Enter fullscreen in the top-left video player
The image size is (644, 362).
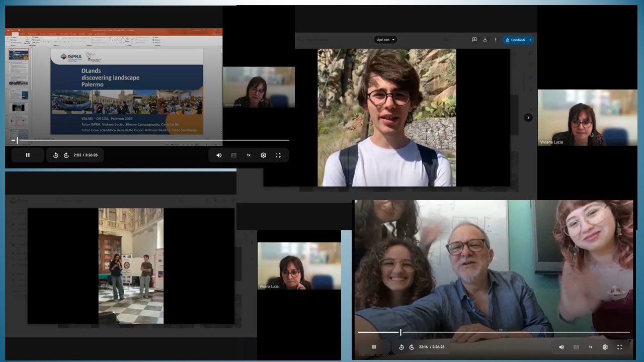pos(278,155)
